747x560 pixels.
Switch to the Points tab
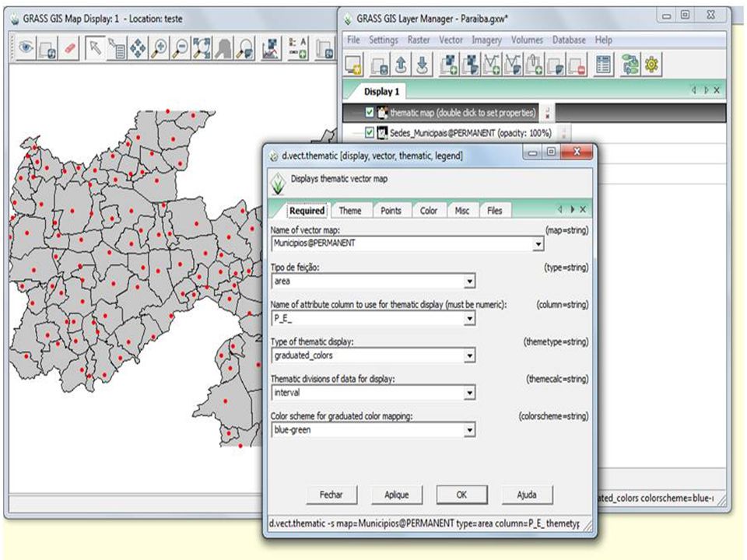click(391, 211)
